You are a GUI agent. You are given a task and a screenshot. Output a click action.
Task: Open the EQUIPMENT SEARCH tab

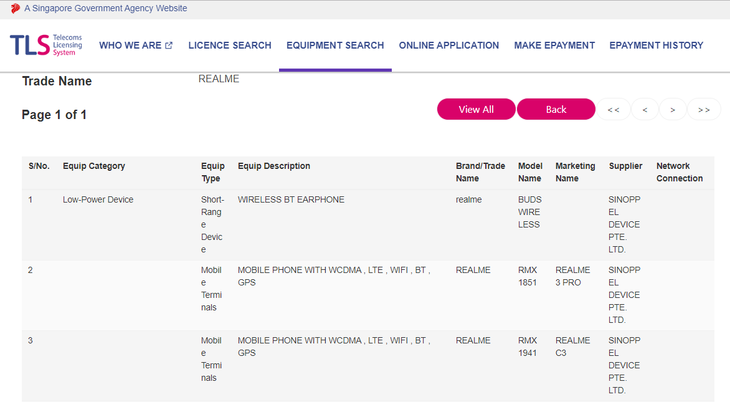point(335,45)
